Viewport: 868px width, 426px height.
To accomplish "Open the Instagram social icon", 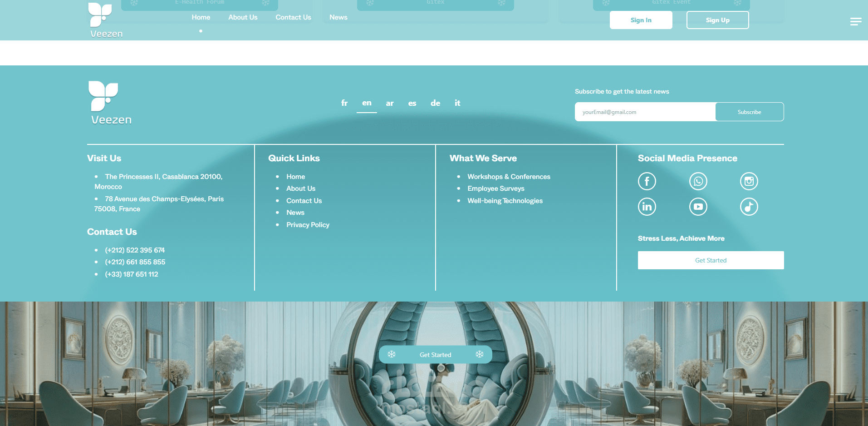I will tap(749, 181).
